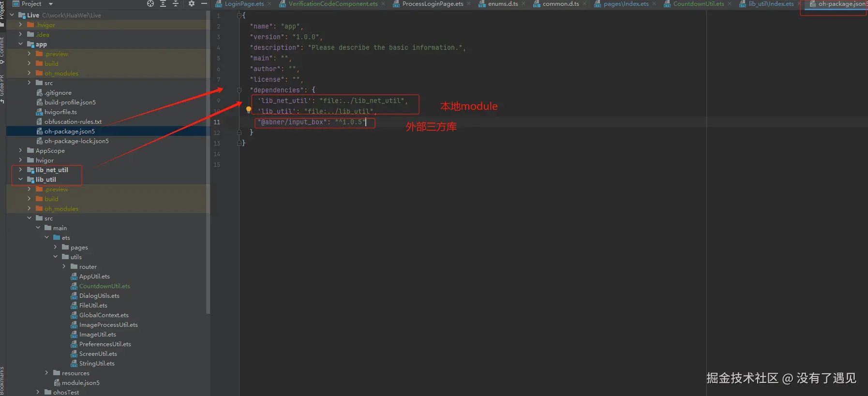This screenshot has height=396, width=868.
Task: Open the Project view dropdown
Action: 51,4
